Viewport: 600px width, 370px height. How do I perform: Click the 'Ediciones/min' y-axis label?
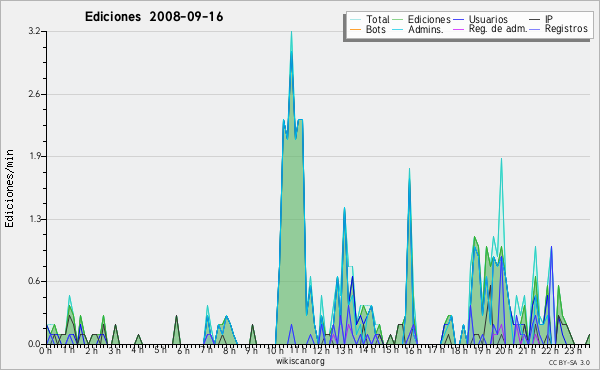[9, 188]
